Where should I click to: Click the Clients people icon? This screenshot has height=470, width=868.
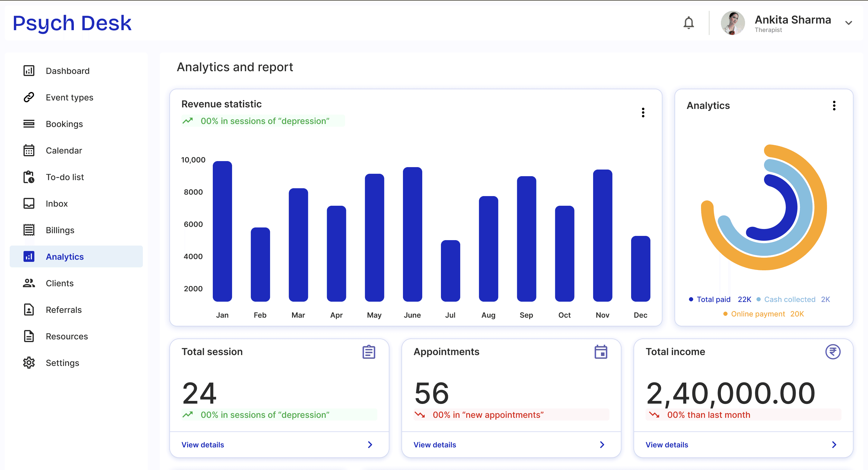29,283
